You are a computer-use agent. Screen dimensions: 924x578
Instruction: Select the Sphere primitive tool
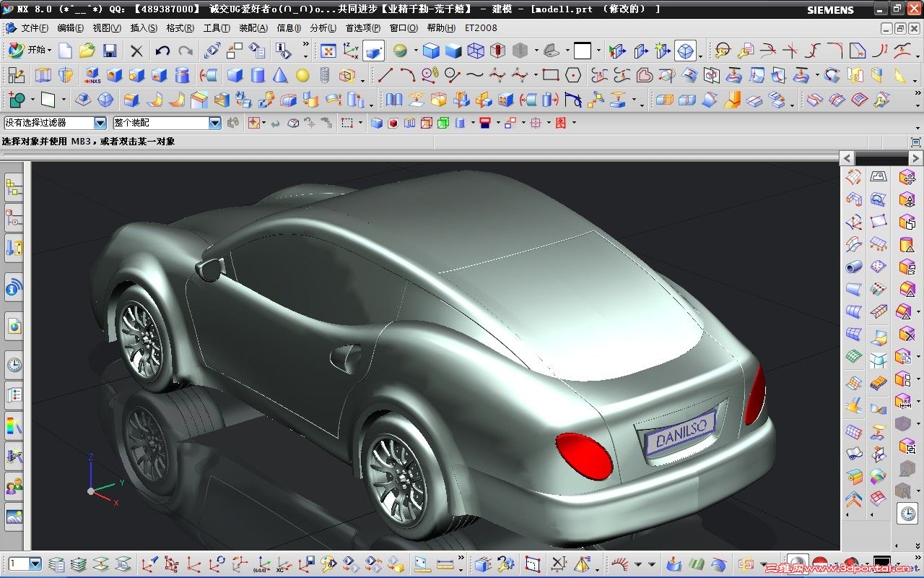302,75
